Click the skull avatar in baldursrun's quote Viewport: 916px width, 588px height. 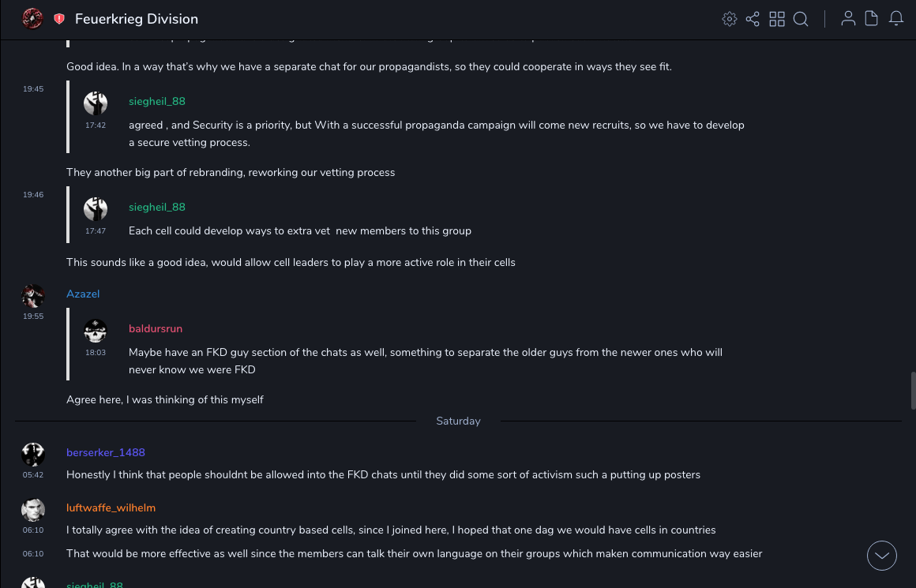[x=96, y=331]
